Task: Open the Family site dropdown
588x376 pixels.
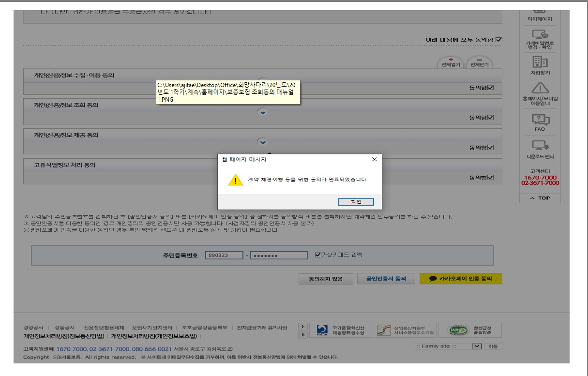Action: [x=448, y=346]
